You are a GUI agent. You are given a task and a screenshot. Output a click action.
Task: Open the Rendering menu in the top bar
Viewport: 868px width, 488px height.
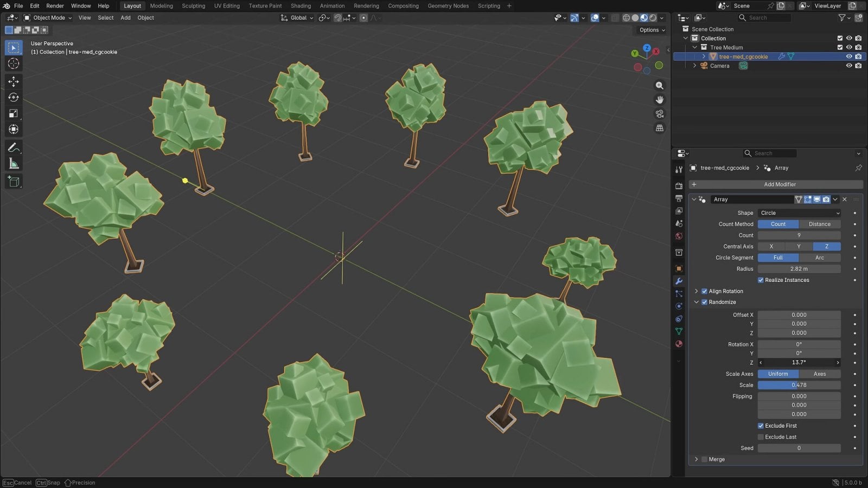366,6
